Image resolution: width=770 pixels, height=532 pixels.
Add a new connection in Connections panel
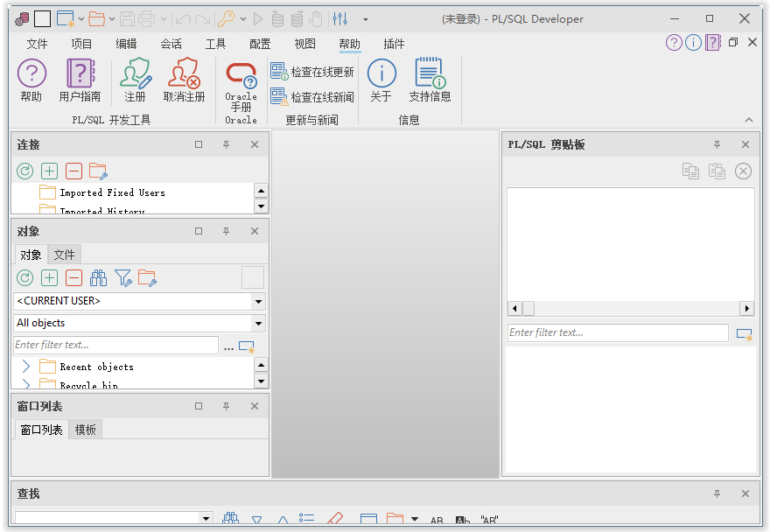[x=49, y=171]
